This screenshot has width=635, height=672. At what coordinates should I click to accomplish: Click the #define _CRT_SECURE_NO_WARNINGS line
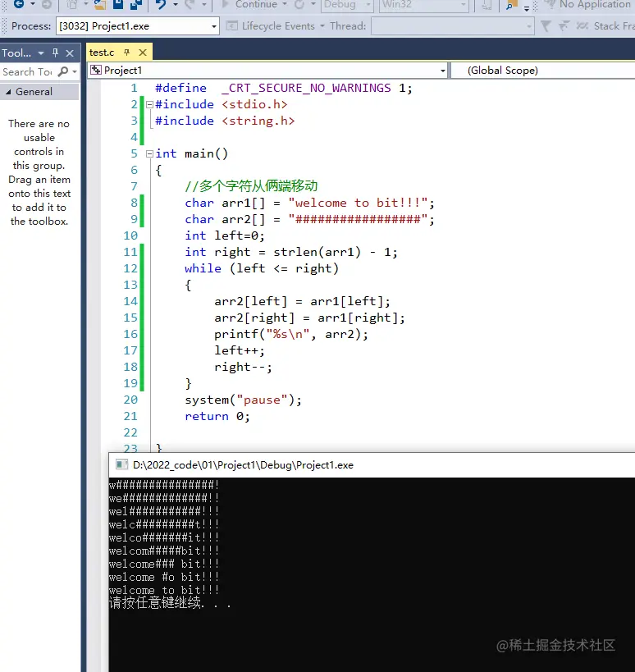(284, 88)
